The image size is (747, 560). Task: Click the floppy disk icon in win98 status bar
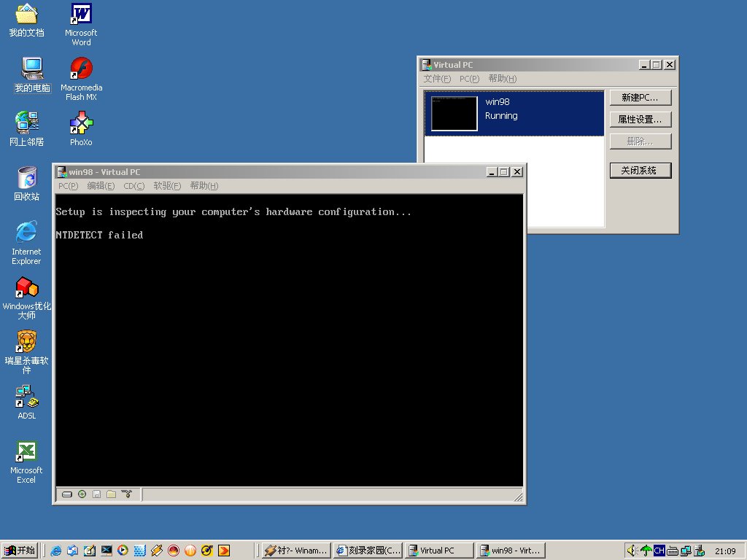click(x=97, y=494)
